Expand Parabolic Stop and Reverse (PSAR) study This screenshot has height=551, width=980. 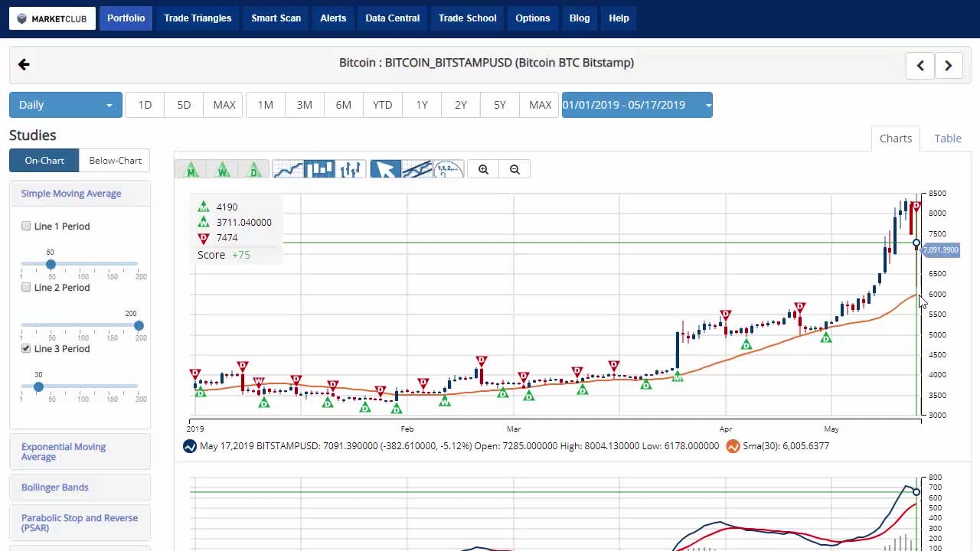tap(80, 523)
